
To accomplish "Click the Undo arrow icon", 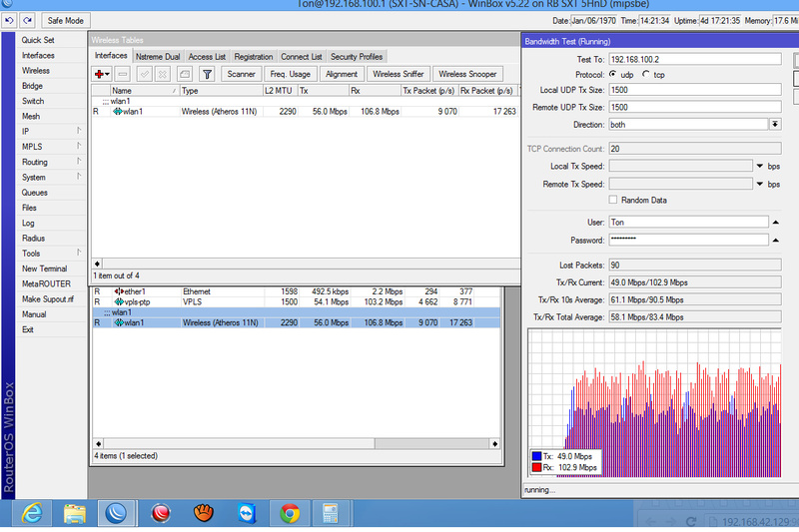I will click(9, 20).
